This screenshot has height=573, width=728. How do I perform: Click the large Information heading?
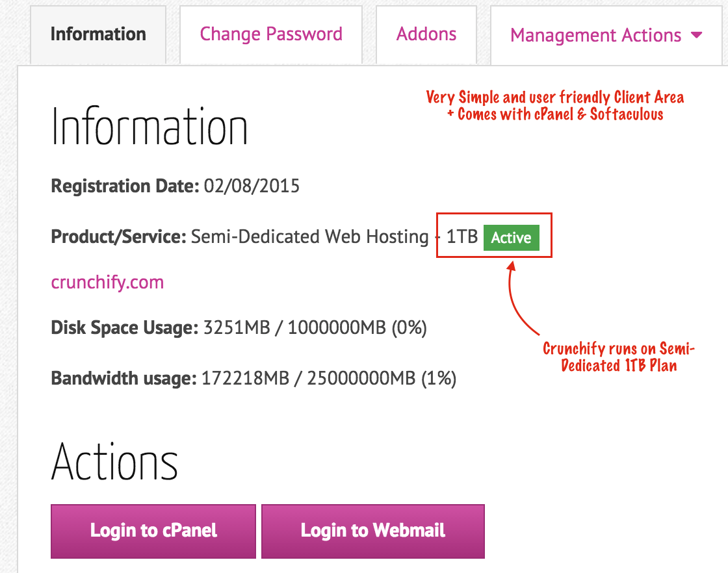[149, 126]
